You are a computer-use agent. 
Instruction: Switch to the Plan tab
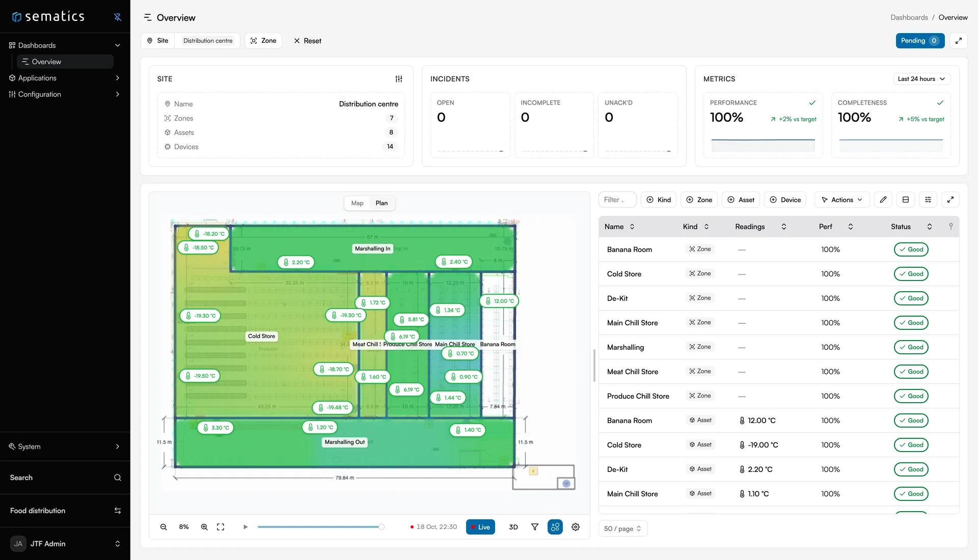point(382,203)
